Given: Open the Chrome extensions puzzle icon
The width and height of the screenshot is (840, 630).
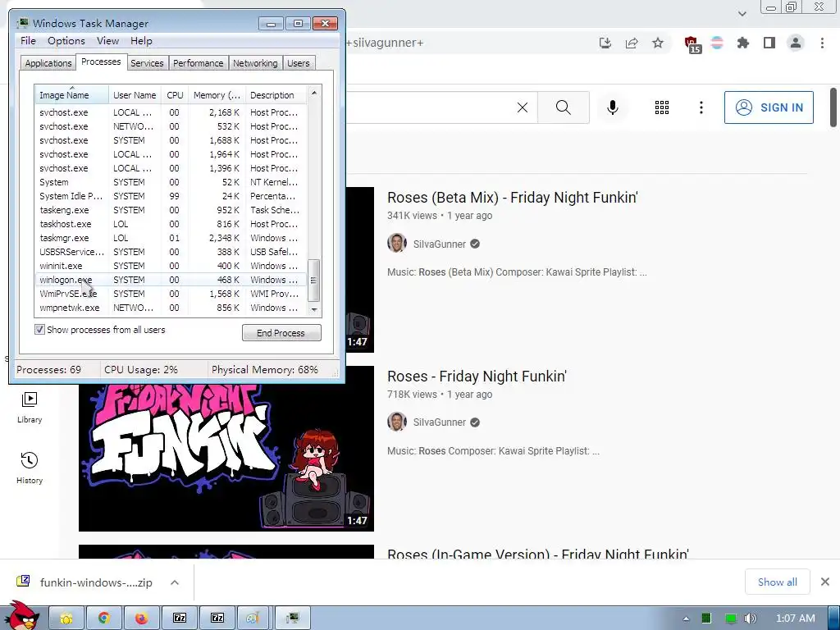Looking at the screenshot, I should [x=743, y=43].
